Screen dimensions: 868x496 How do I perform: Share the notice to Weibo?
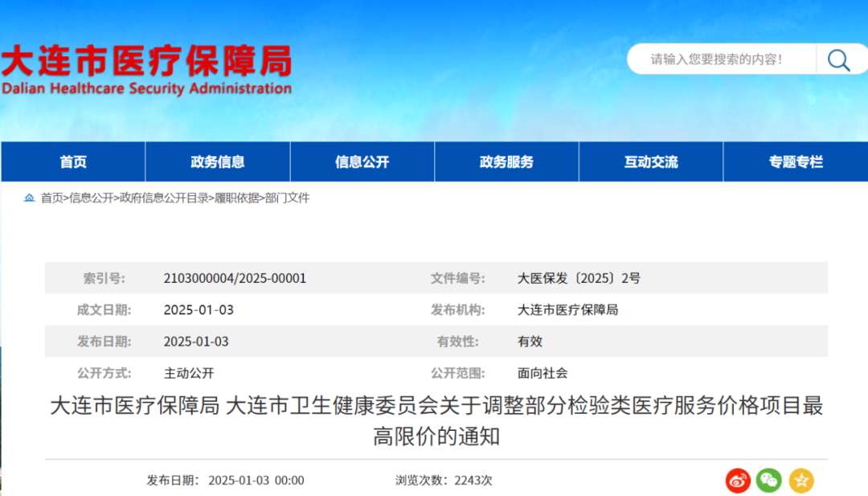(738, 481)
